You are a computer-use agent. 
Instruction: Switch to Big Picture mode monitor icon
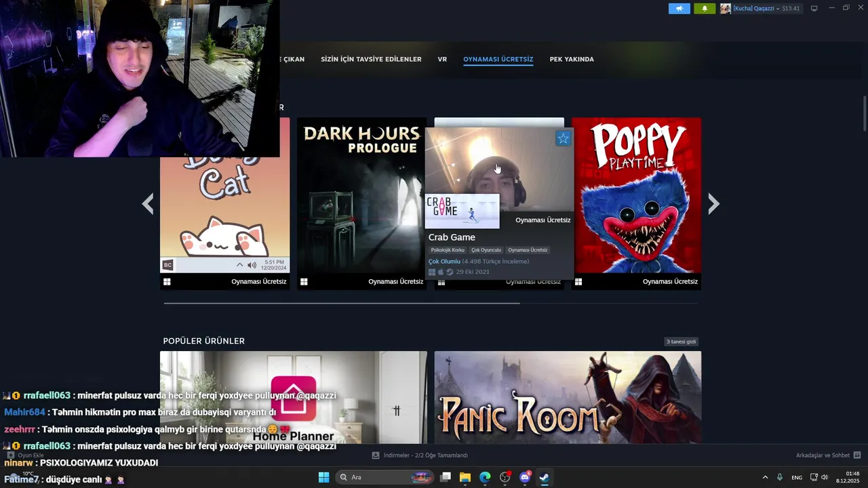point(814,9)
